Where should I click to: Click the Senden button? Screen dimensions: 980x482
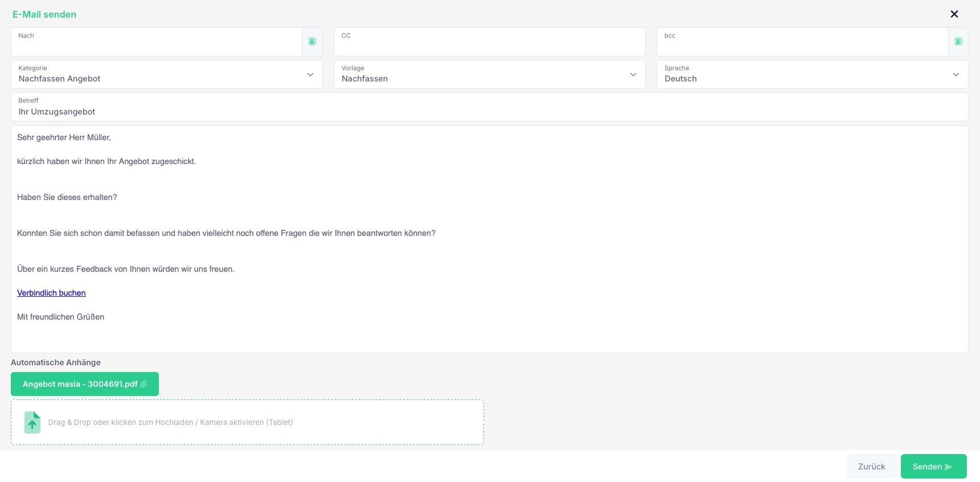coord(933,466)
